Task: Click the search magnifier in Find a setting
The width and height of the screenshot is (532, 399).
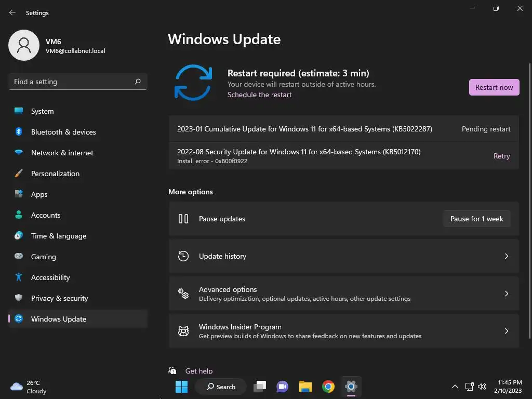Action: tap(137, 82)
